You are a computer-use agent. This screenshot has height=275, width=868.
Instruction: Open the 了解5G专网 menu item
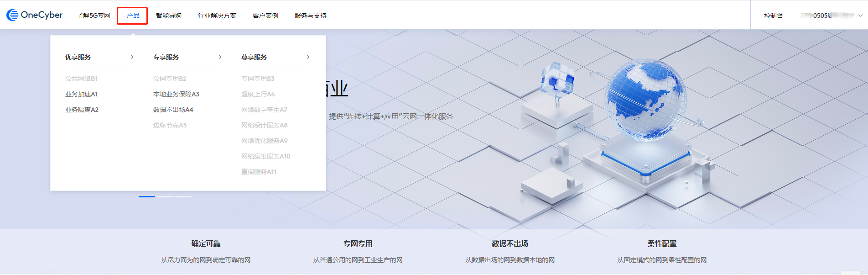(94, 16)
